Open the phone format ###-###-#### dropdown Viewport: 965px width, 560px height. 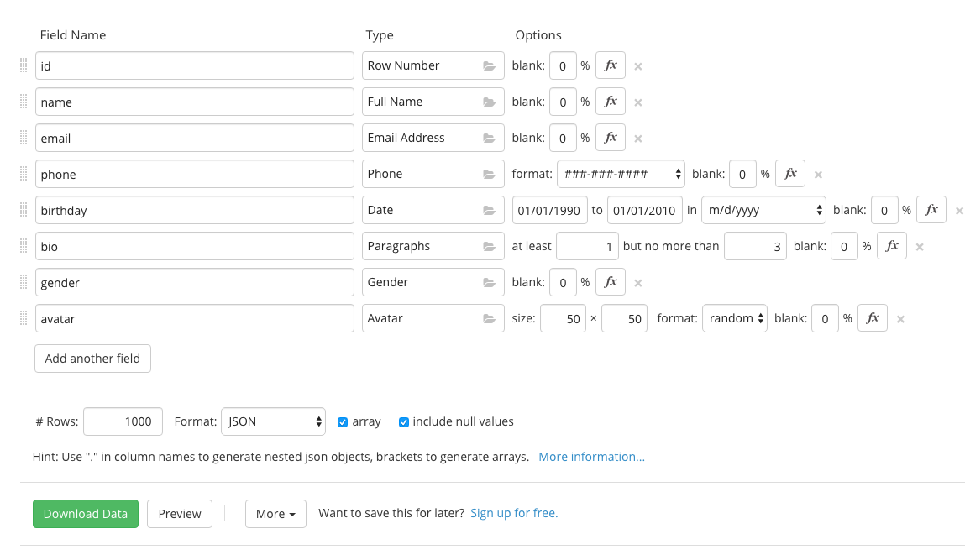[621, 174]
